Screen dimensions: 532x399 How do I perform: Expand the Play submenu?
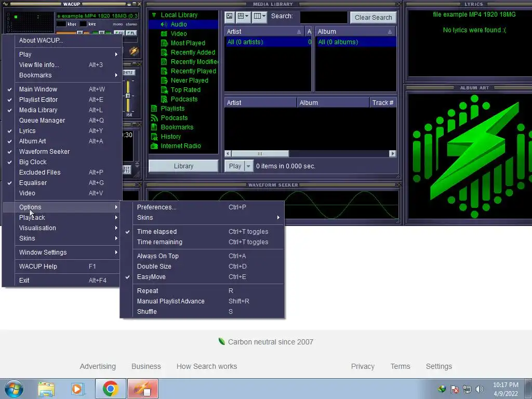coord(62,54)
